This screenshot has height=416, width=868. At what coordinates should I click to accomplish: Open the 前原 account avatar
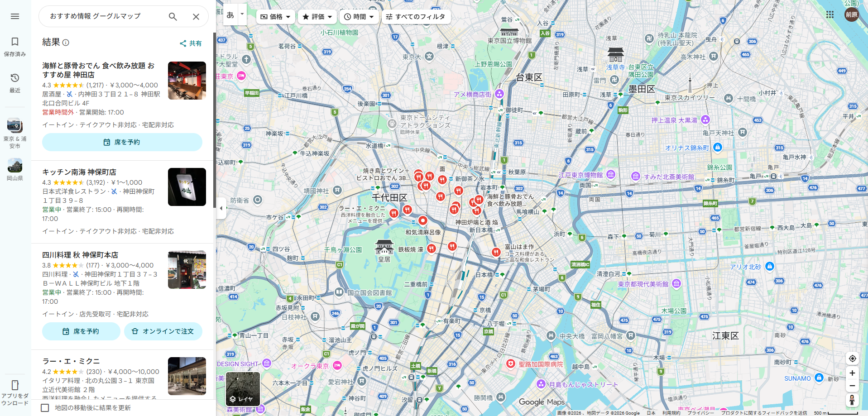852,15
